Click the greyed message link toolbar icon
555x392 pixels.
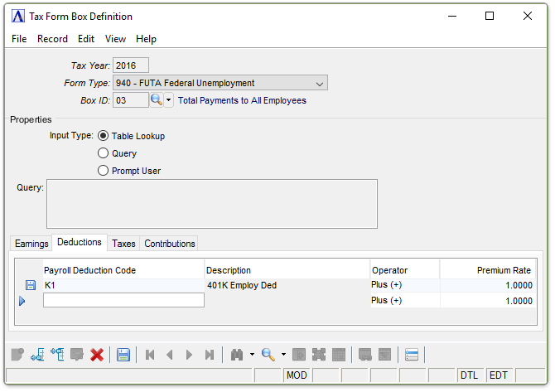[x=365, y=355]
